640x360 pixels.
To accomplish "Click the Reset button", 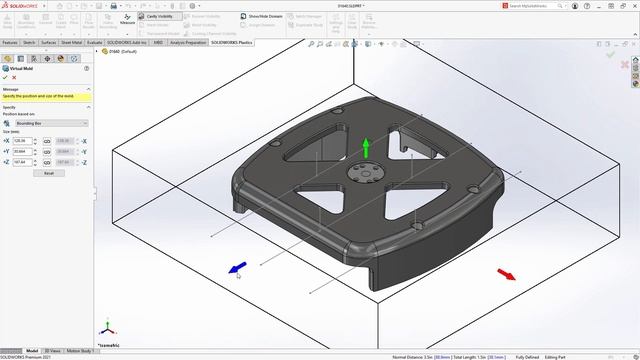I will (x=49, y=173).
